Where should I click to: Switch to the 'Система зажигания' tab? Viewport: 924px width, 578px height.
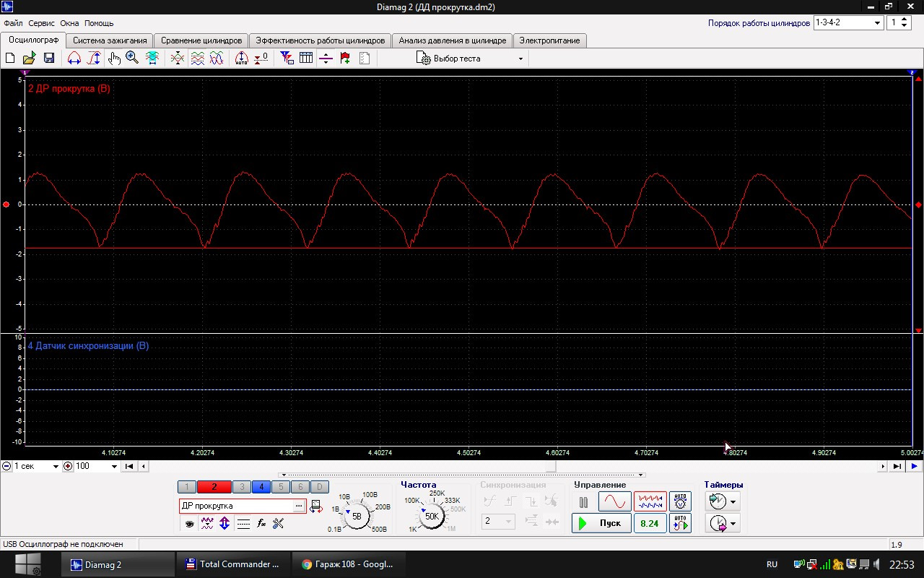tap(110, 40)
